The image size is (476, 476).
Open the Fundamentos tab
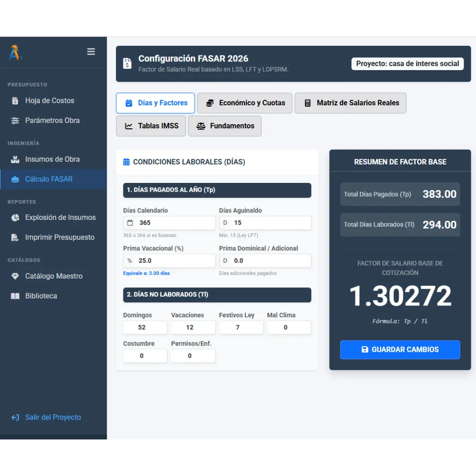(225, 126)
